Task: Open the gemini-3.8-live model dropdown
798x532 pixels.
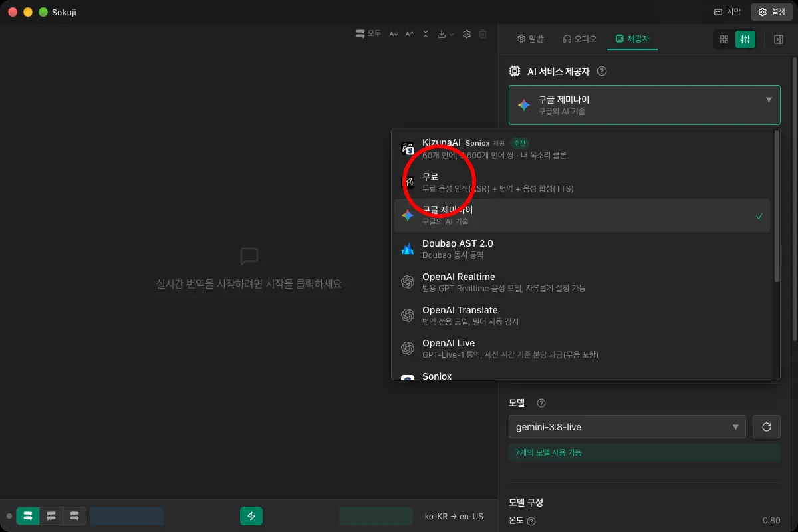Action: coord(627,427)
